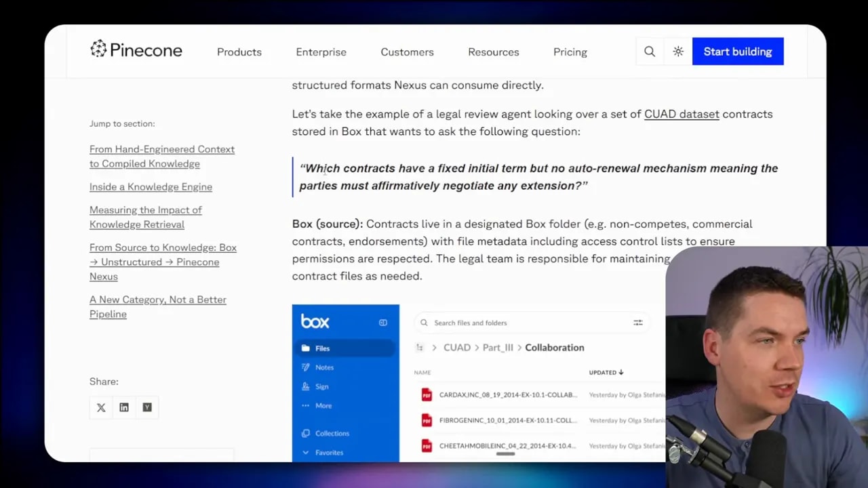This screenshot has width=868, height=488.
Task: Open the Notes icon in Box sidebar
Action: tap(306, 367)
